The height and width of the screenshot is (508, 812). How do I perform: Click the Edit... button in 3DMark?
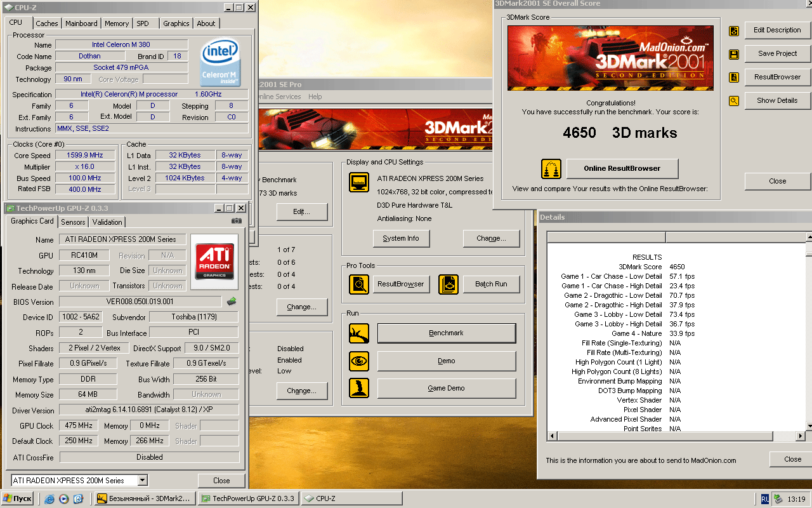[x=302, y=211]
